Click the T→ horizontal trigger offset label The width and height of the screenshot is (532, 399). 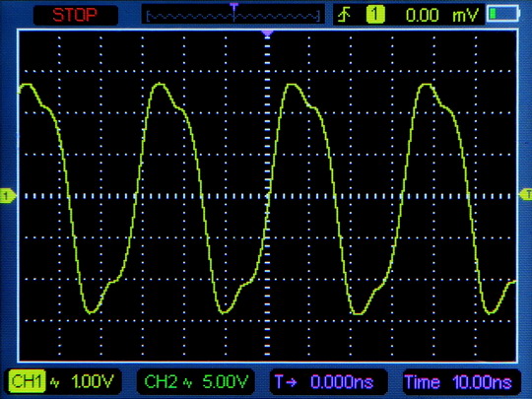point(286,381)
